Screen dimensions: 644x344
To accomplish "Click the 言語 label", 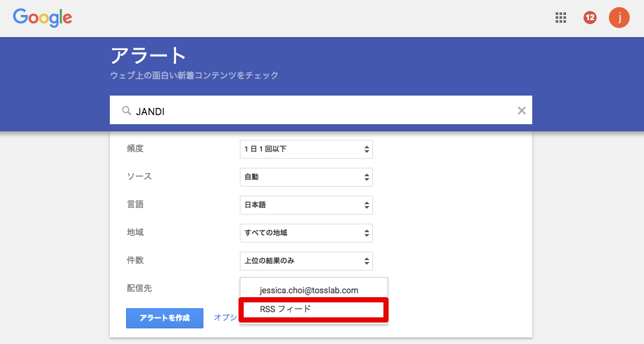I will [x=135, y=204].
